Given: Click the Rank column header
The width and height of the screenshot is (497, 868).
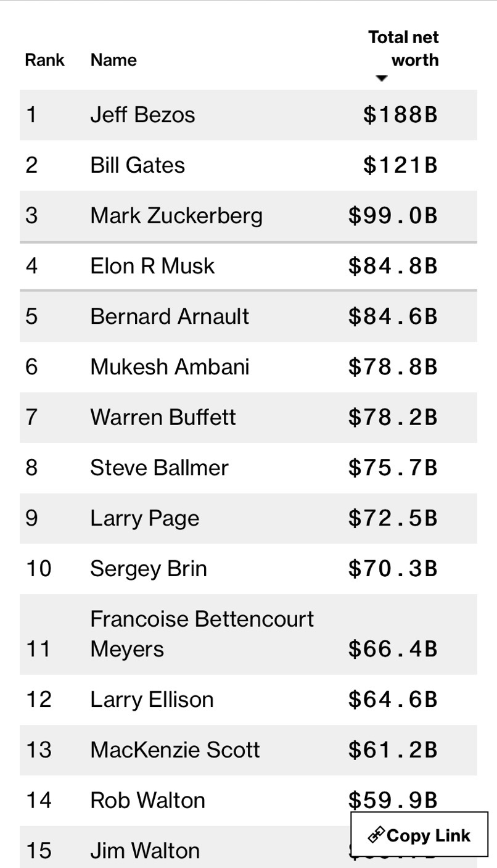Looking at the screenshot, I should (x=44, y=60).
